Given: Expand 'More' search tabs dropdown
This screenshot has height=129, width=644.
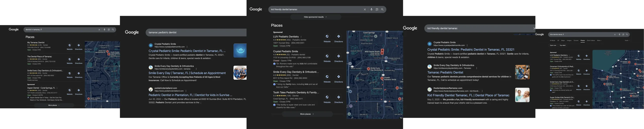Looking at the screenshot, I should [599, 40].
